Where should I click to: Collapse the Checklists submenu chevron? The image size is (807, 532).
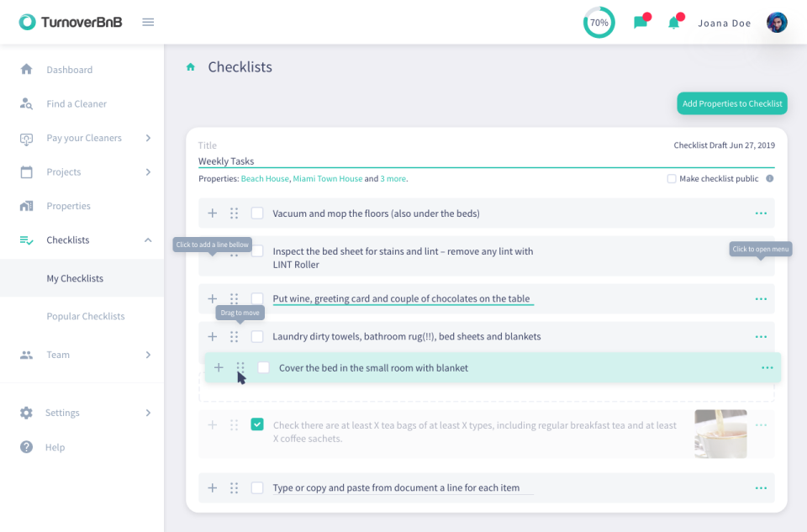coord(148,240)
